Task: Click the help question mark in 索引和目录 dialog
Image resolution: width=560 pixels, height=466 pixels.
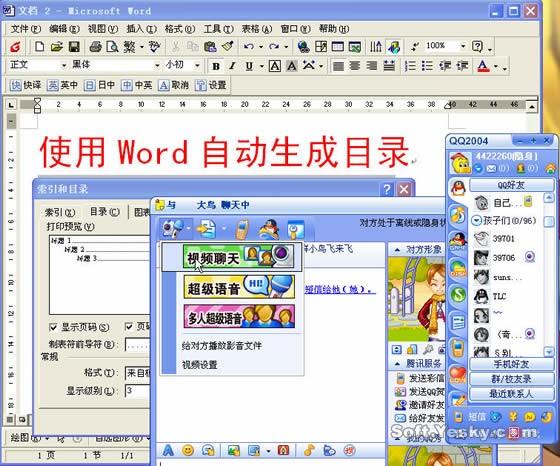Action: 386,189
